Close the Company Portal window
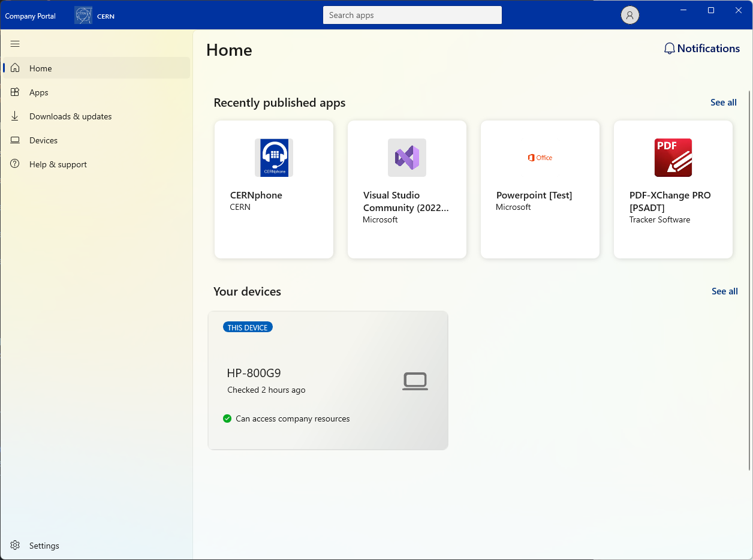The image size is (753, 560). (x=739, y=10)
